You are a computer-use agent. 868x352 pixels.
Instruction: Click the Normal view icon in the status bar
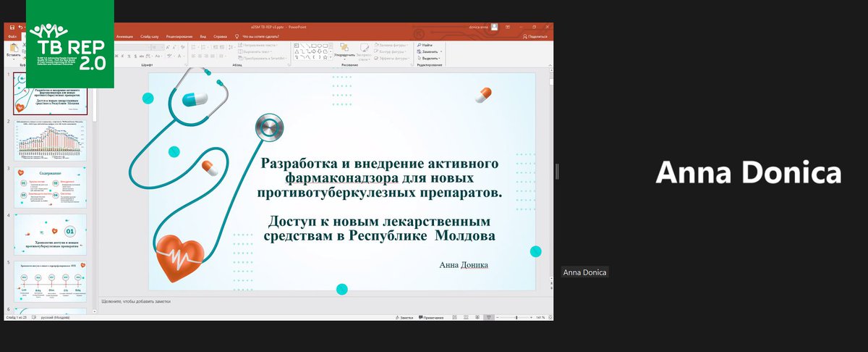454,317
